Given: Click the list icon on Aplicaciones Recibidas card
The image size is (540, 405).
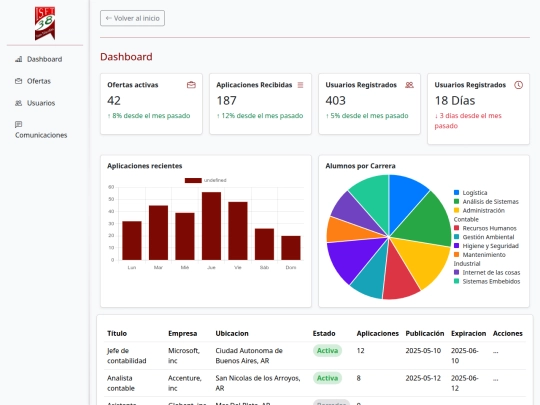Looking at the screenshot, I should coord(300,85).
